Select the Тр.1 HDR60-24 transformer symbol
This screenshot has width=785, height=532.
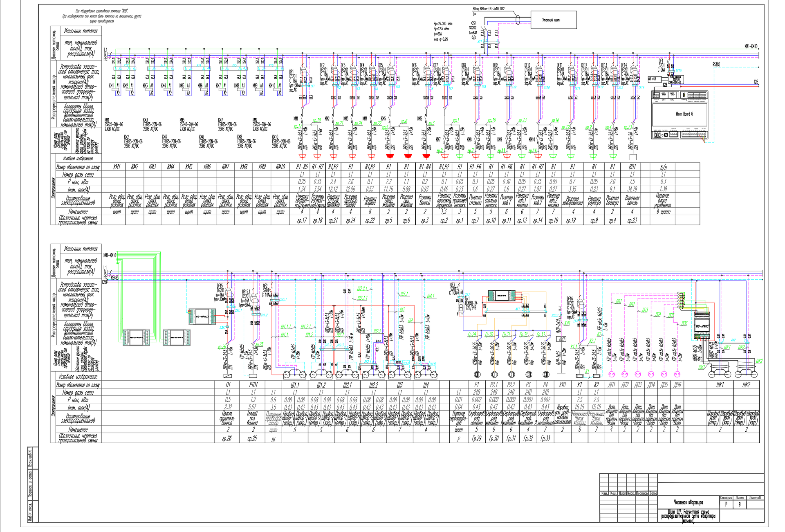pyautogui.click(x=461, y=308)
